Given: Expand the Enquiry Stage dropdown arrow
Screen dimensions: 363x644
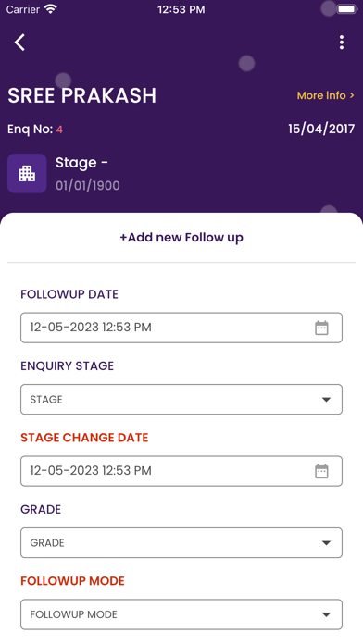Looking at the screenshot, I should (x=326, y=399).
